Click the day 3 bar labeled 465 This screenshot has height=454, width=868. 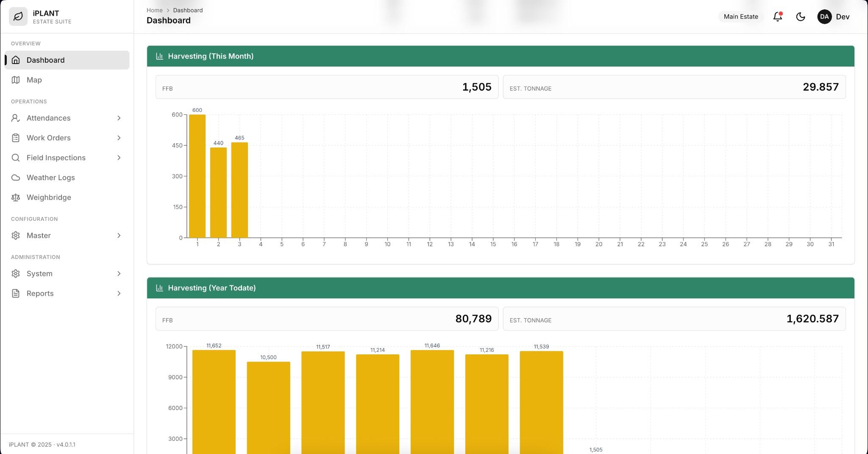pos(239,190)
